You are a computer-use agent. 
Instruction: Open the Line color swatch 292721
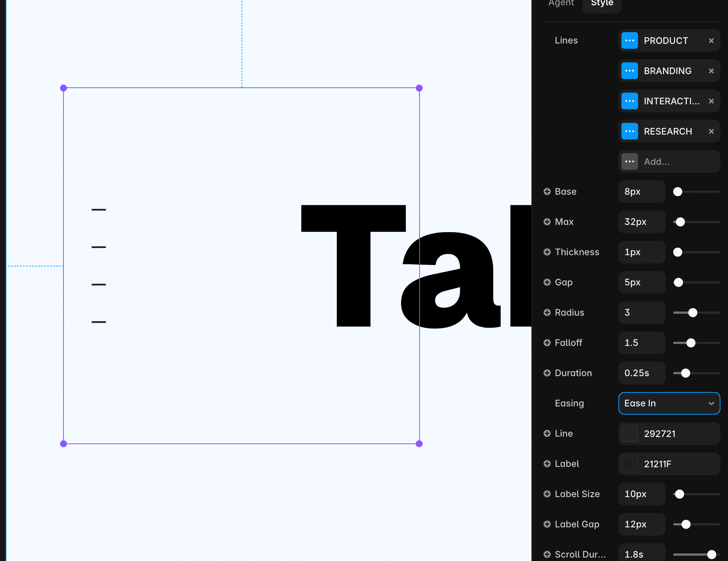[629, 434]
